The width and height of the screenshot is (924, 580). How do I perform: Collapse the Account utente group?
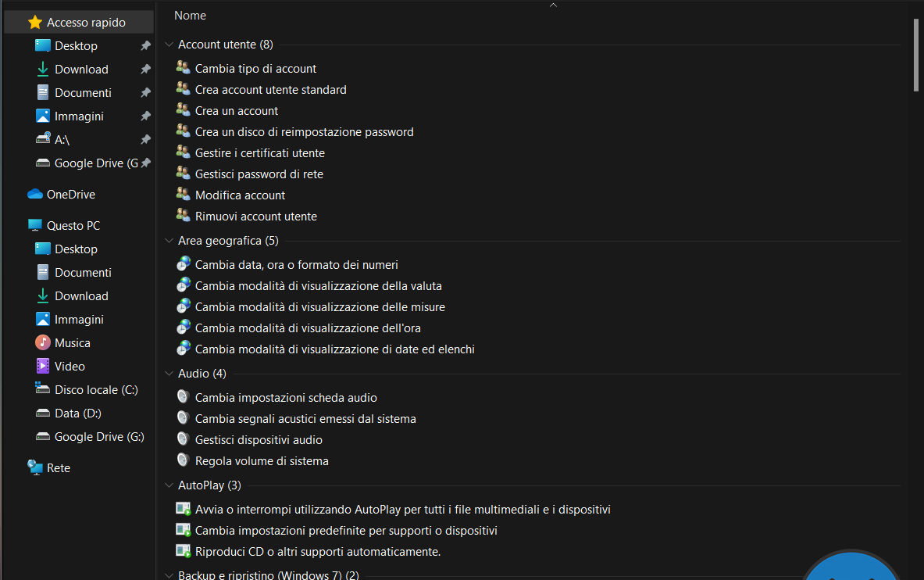pos(169,45)
